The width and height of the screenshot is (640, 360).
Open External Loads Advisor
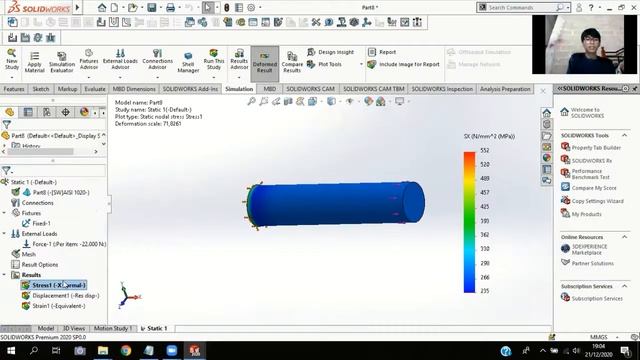[x=120, y=60]
